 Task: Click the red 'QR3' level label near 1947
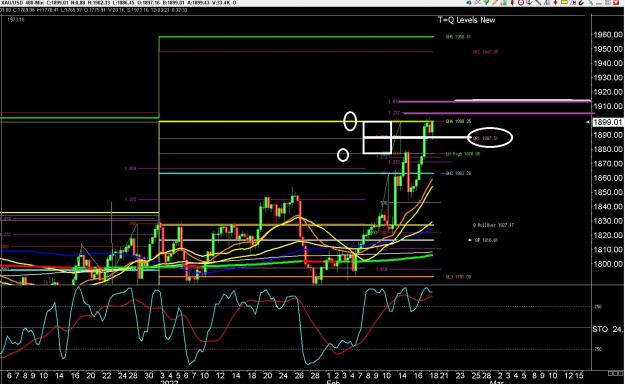coord(485,52)
